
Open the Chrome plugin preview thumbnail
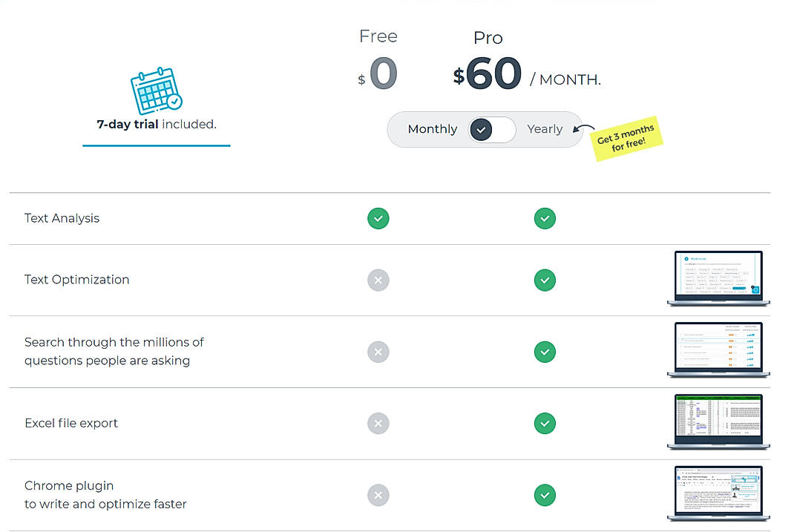(718, 493)
